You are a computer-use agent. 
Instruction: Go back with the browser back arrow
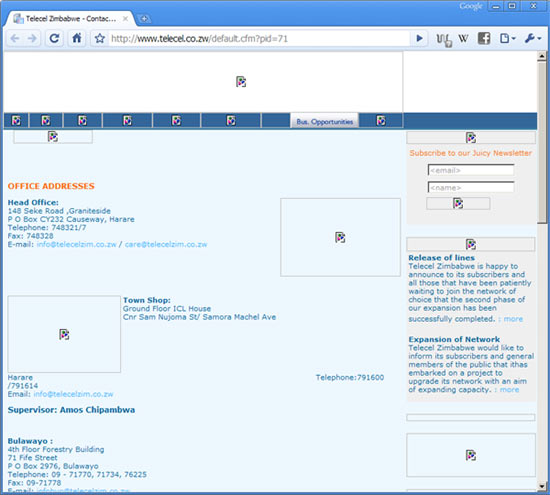(x=15, y=38)
